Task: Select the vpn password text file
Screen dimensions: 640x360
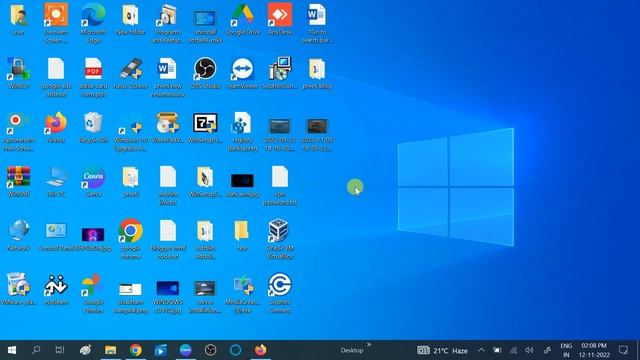Action: 280,185
